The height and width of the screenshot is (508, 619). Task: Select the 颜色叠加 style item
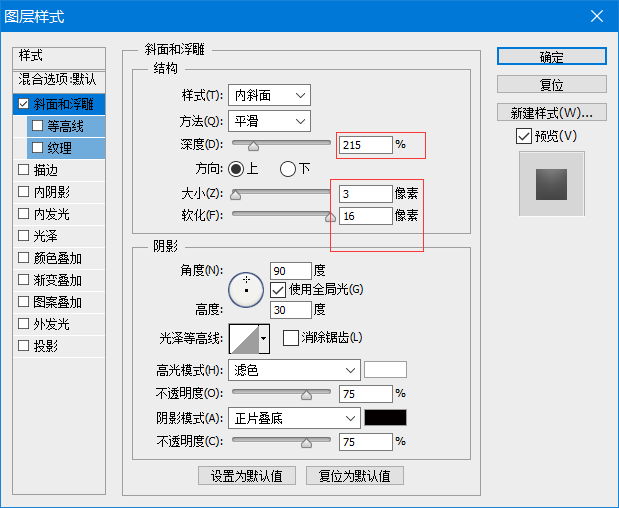coord(58,258)
